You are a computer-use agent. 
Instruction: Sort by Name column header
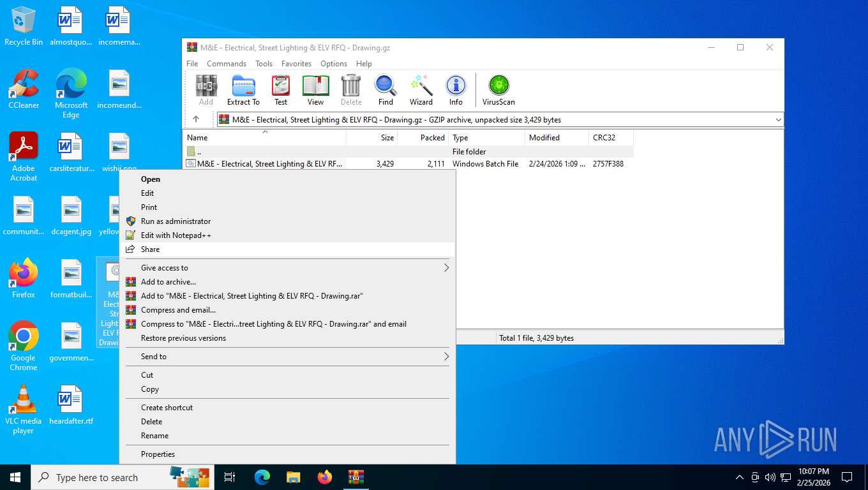point(265,138)
